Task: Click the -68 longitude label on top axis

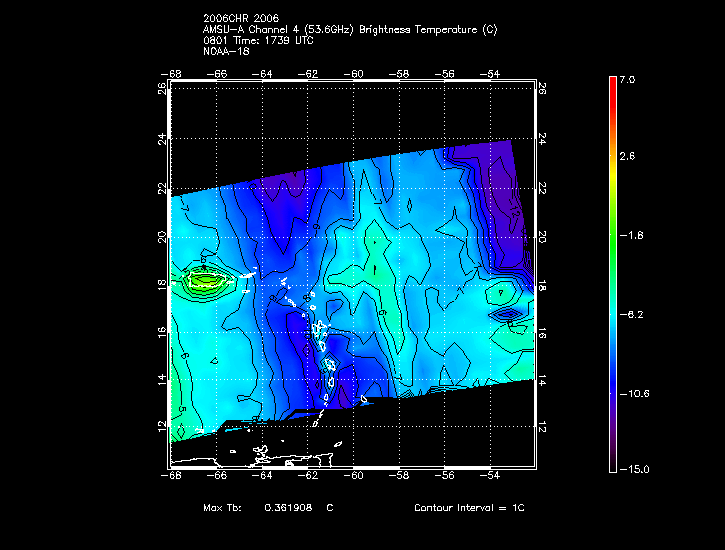Action: tap(171, 74)
